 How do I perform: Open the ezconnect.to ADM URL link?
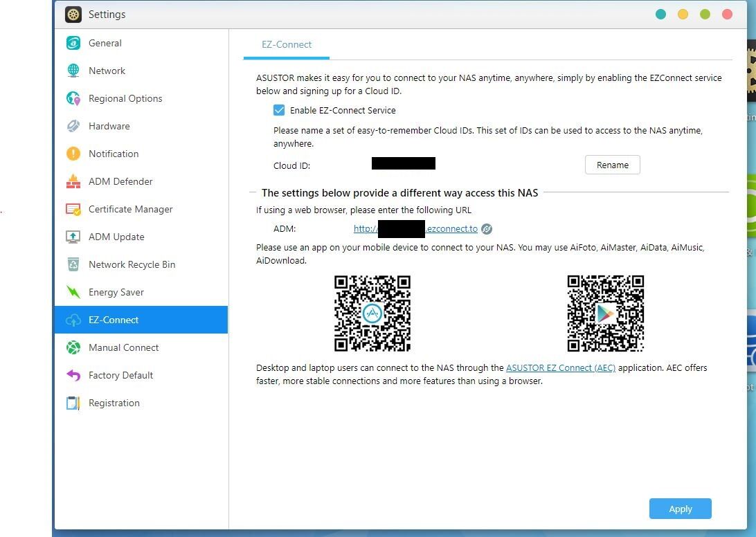tap(415, 229)
